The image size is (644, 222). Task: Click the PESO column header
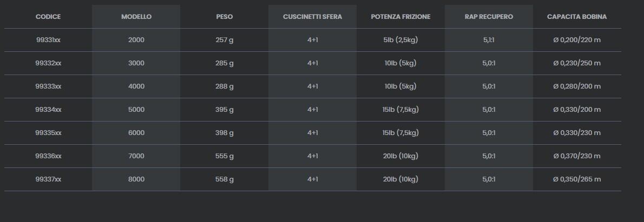coord(224,17)
